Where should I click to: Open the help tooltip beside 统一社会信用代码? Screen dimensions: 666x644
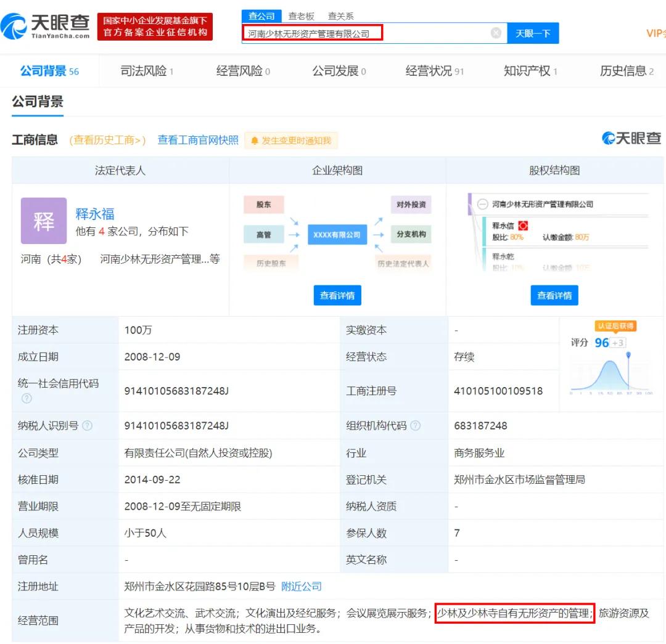[x=26, y=399]
